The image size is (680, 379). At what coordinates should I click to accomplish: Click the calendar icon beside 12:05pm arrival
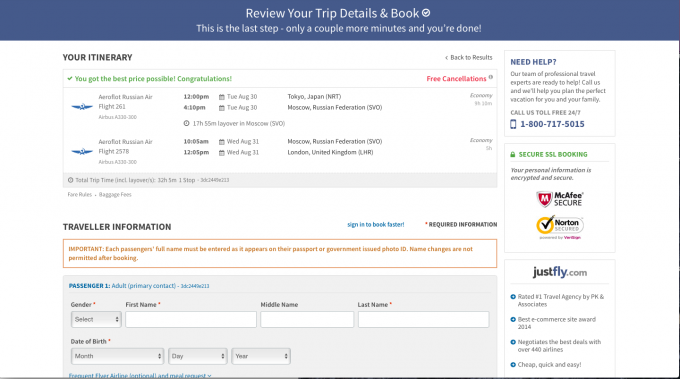tap(222, 153)
